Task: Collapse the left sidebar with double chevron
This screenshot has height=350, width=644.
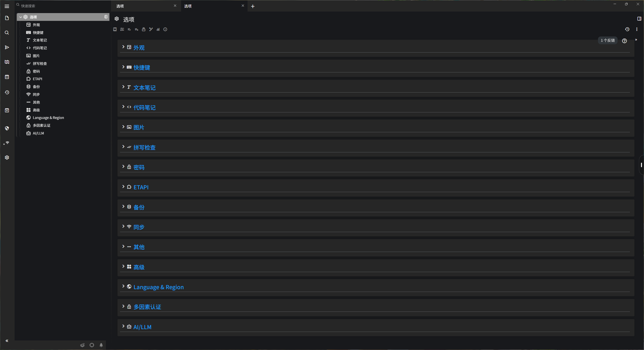Action: coord(7,341)
